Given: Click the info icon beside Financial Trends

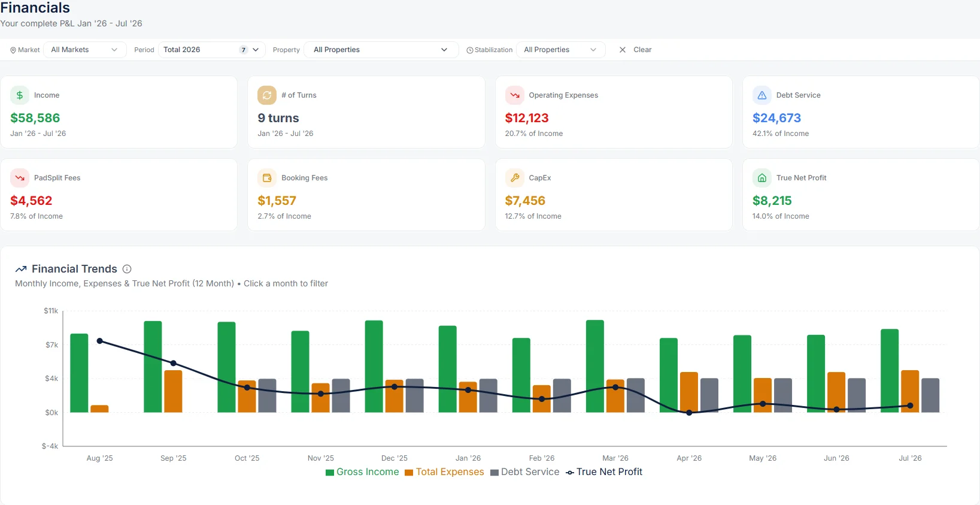Looking at the screenshot, I should click(127, 269).
